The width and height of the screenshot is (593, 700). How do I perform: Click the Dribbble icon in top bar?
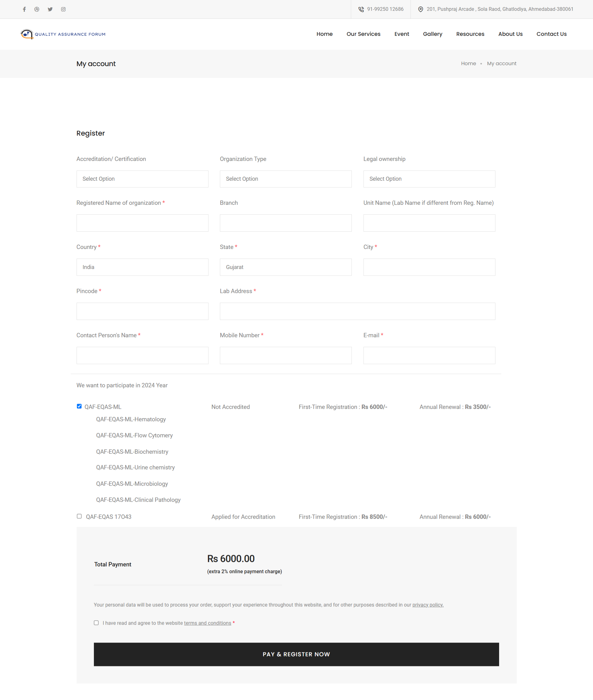[37, 9]
